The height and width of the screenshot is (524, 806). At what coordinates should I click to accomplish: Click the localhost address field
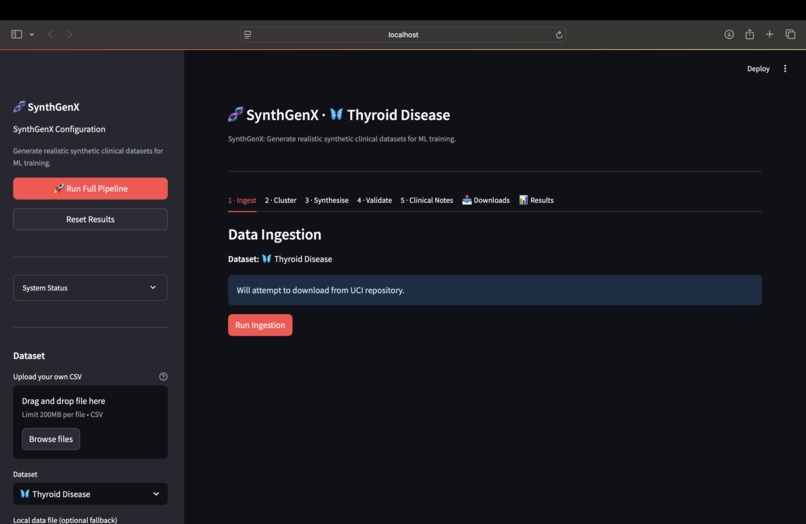tap(403, 34)
